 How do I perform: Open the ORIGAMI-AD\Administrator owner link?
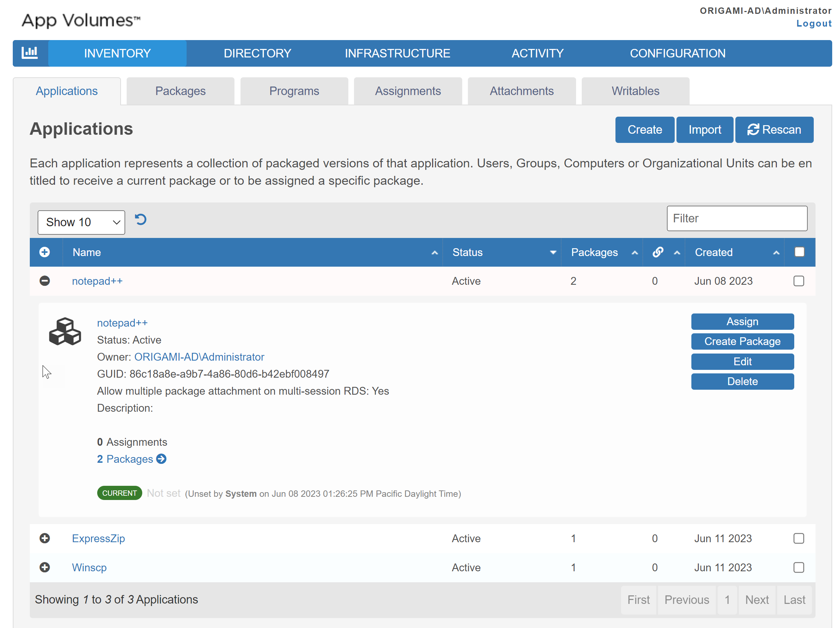pyautogui.click(x=199, y=357)
